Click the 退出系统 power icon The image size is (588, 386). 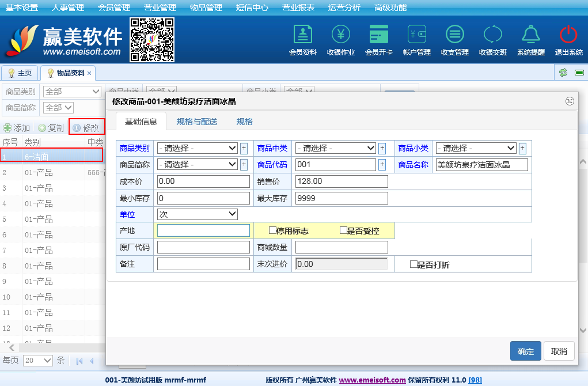[x=568, y=35]
